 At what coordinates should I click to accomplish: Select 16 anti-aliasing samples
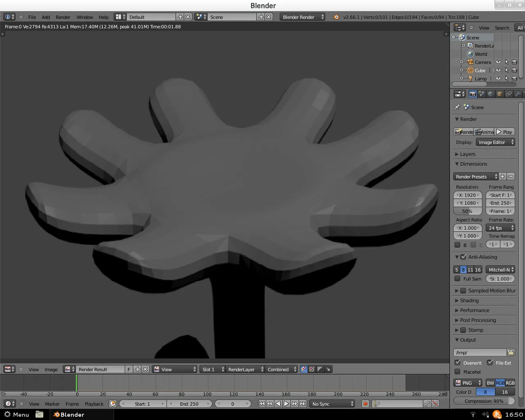(478, 270)
